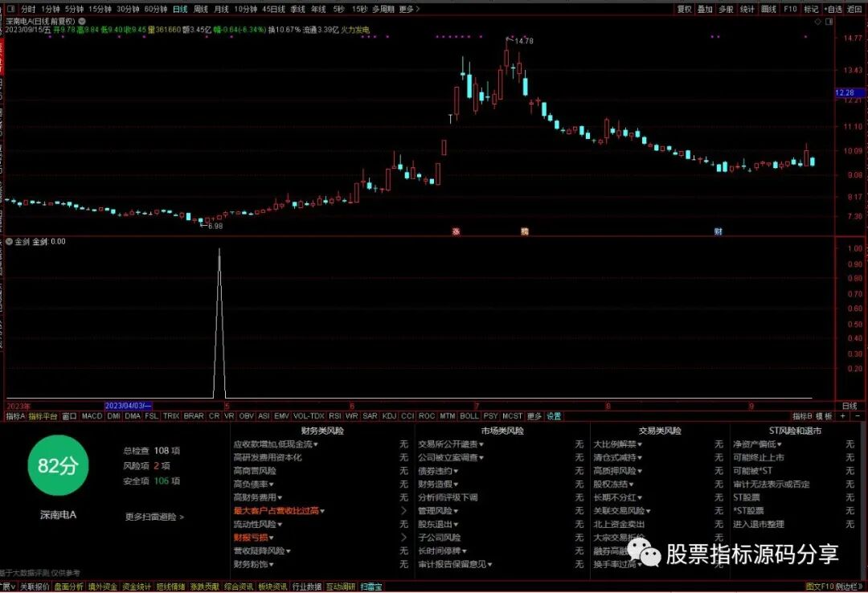Select the CCI indicator
868x593 pixels.
point(407,415)
